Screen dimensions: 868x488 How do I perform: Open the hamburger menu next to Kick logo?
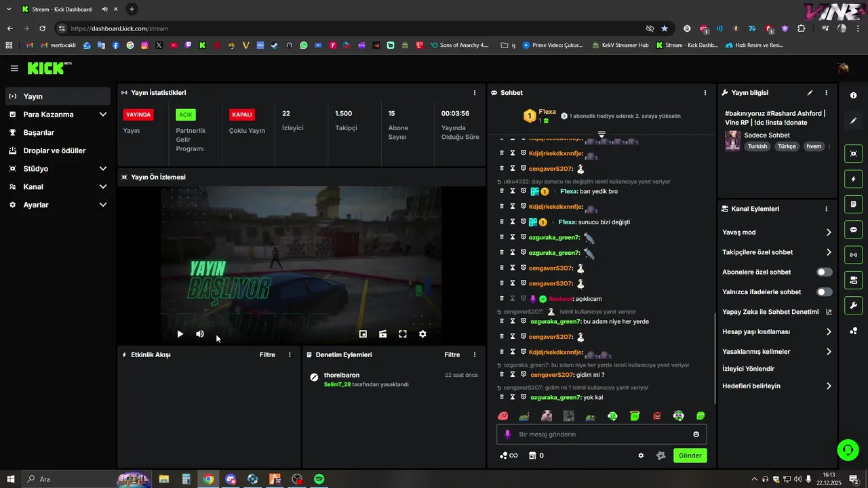[x=14, y=68]
